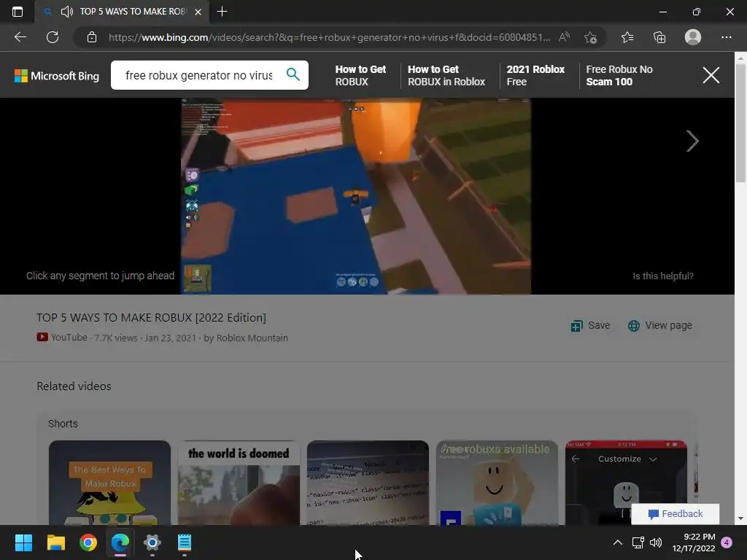Open the navbar-robux code short

(368, 483)
